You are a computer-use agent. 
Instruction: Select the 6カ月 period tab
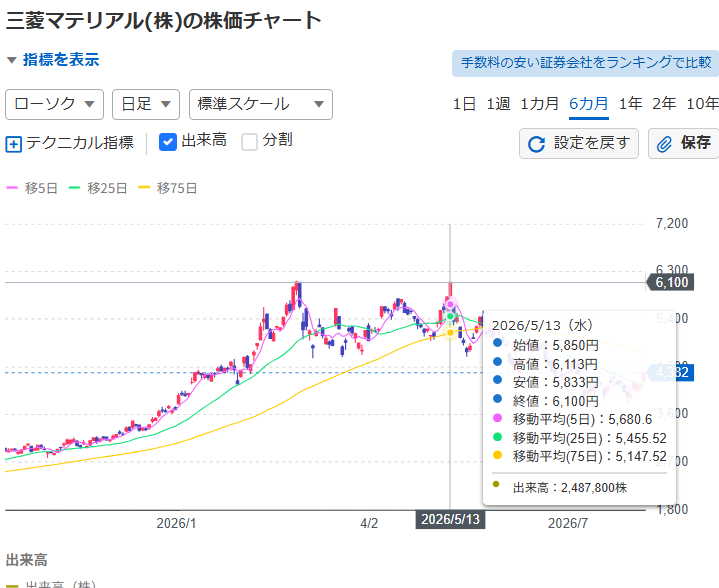589,104
